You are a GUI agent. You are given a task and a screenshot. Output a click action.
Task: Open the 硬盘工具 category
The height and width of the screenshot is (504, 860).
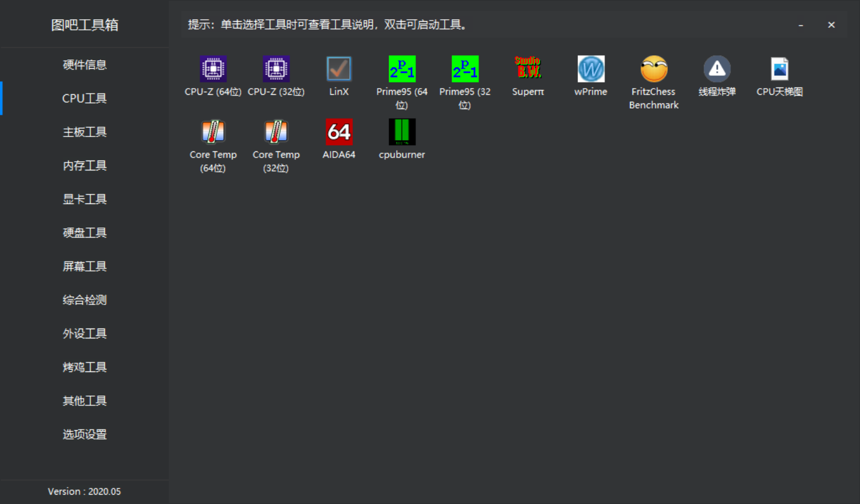point(84,232)
